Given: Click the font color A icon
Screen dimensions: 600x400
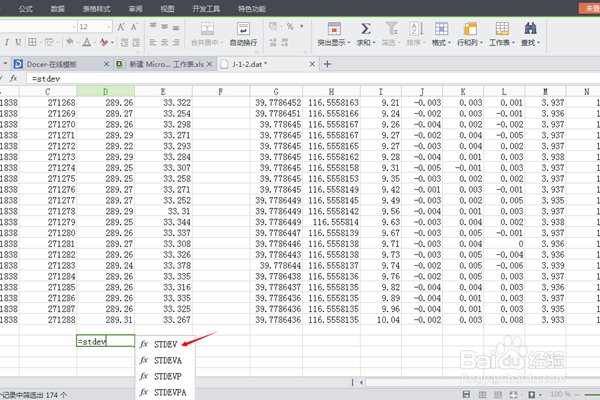Looking at the screenshot, I should tap(87, 42).
